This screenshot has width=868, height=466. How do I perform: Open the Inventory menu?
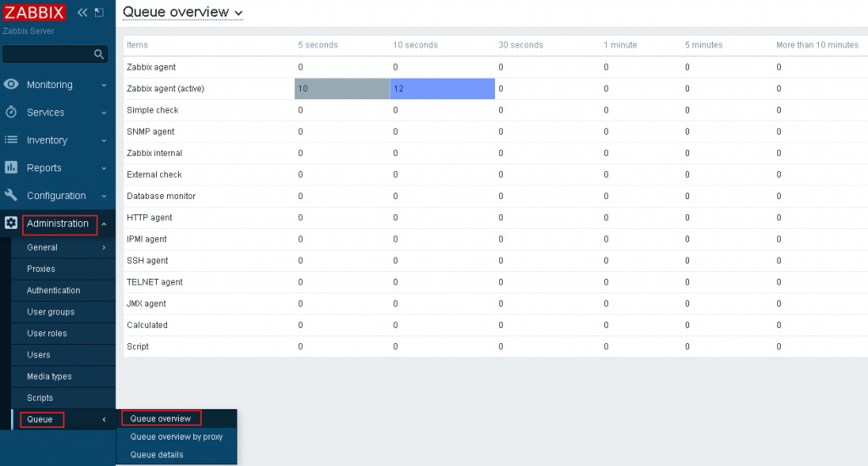pyautogui.click(x=47, y=140)
